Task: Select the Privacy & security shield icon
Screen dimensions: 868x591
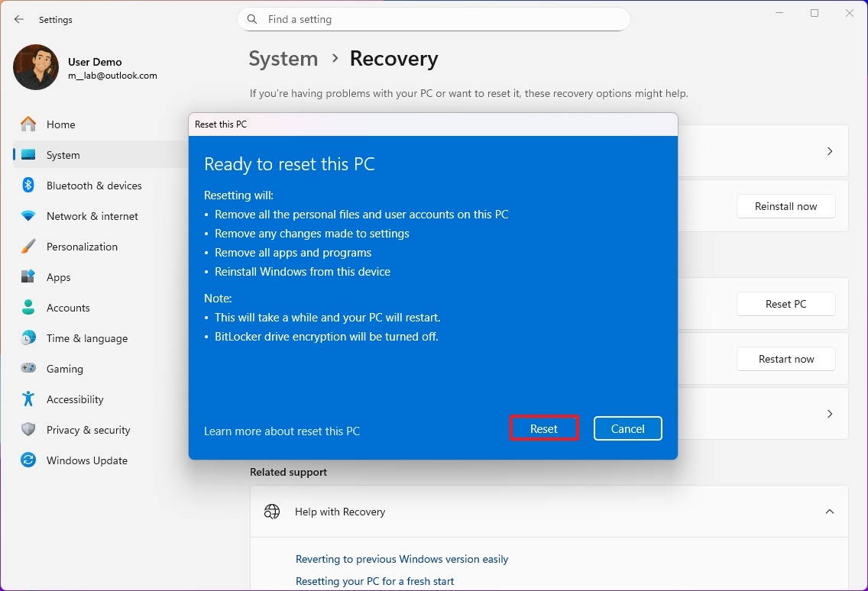Action: 28,430
